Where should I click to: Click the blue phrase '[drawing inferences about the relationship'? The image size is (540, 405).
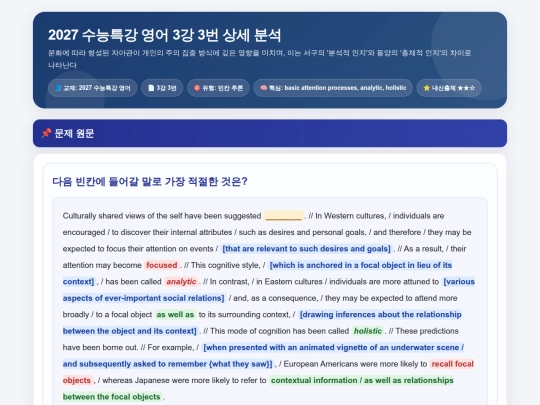click(x=381, y=314)
